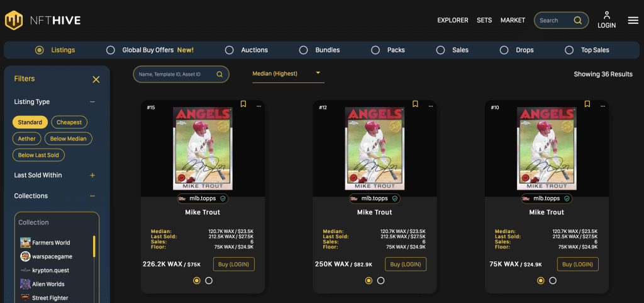
Task: Click verified badge on card #12 mlb.topps
Action: [395, 198]
